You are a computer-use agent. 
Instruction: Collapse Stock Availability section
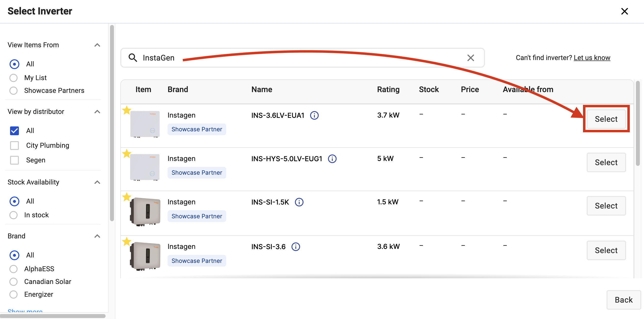(x=97, y=182)
